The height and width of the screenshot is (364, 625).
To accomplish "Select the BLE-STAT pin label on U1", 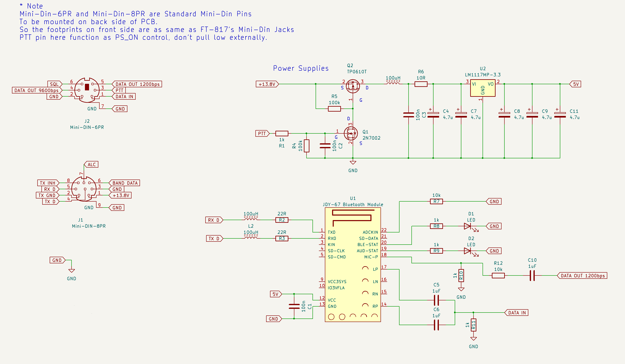I will click(x=368, y=245).
